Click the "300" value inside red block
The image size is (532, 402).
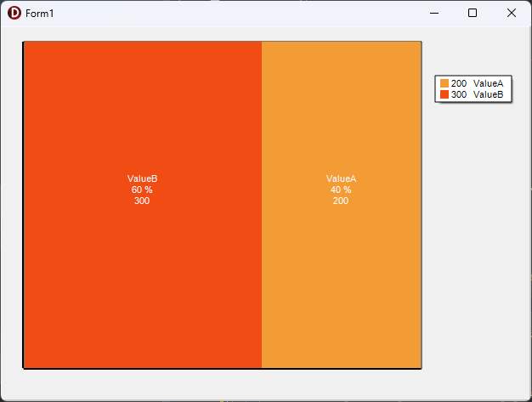(142, 201)
